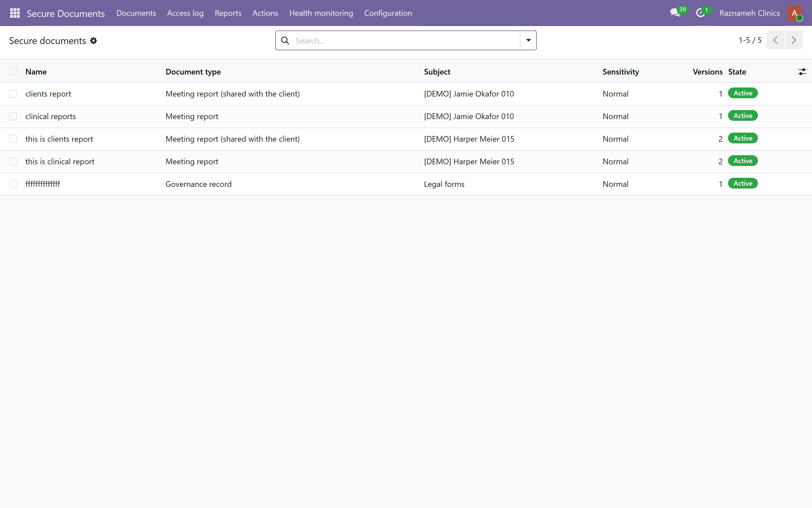This screenshot has width=812, height=508.
Task: Open the 'clinical reports' record
Action: [51, 116]
